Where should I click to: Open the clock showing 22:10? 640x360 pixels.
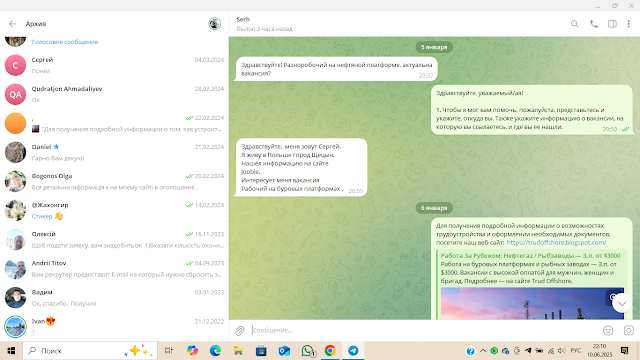[x=600, y=351]
